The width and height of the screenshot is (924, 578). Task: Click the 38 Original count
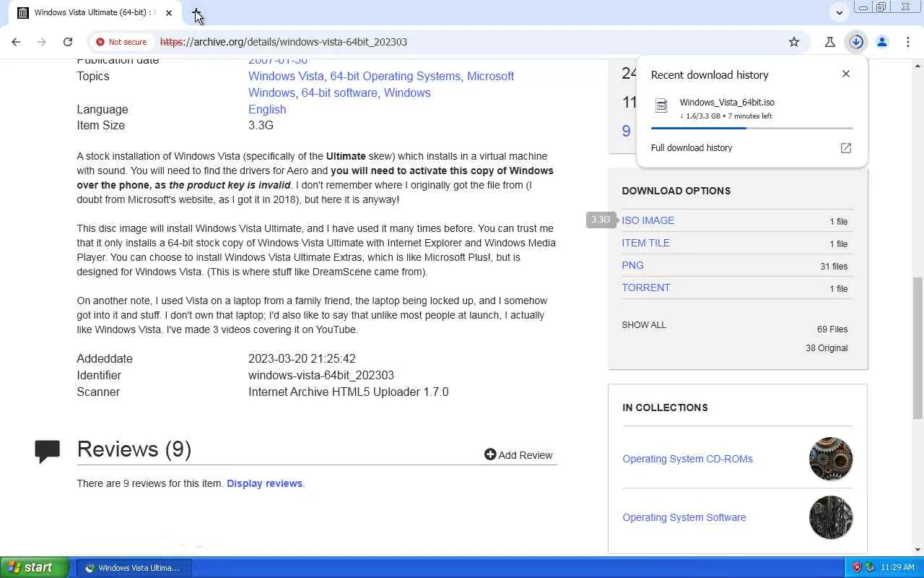(x=827, y=348)
